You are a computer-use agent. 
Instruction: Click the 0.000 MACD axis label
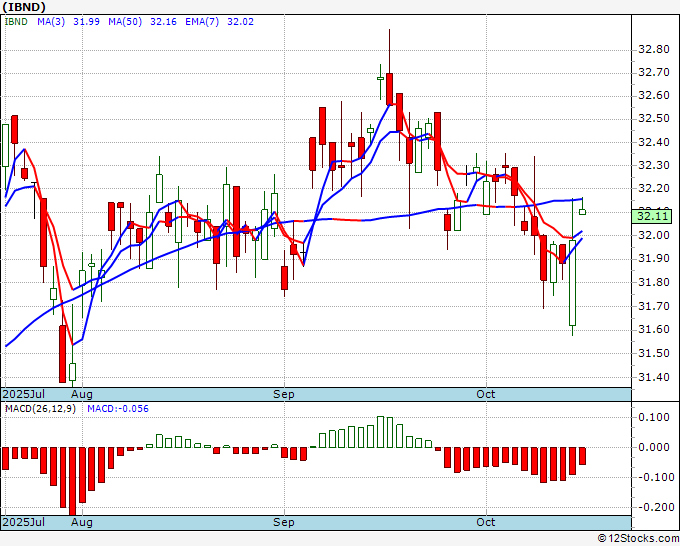[654, 447]
